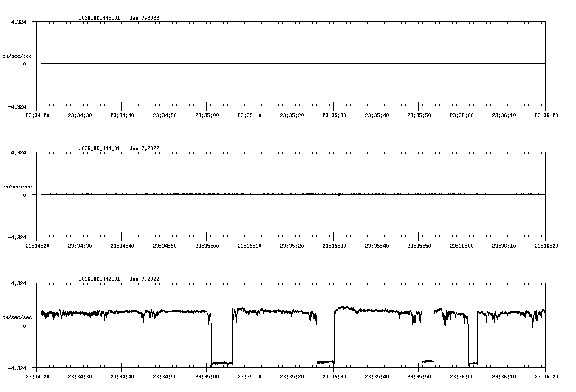Click the 0 axis value on HNE plot
The width and height of the screenshot is (576, 392).
[25, 64]
